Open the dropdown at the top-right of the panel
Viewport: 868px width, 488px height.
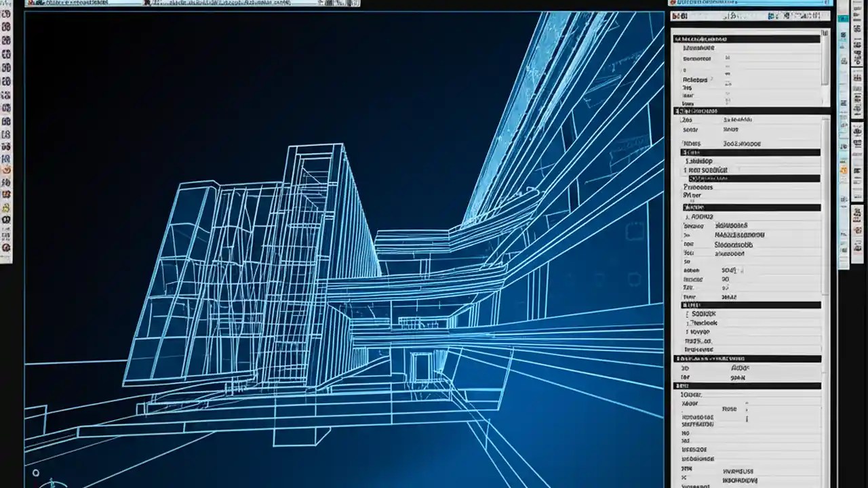click(x=824, y=15)
